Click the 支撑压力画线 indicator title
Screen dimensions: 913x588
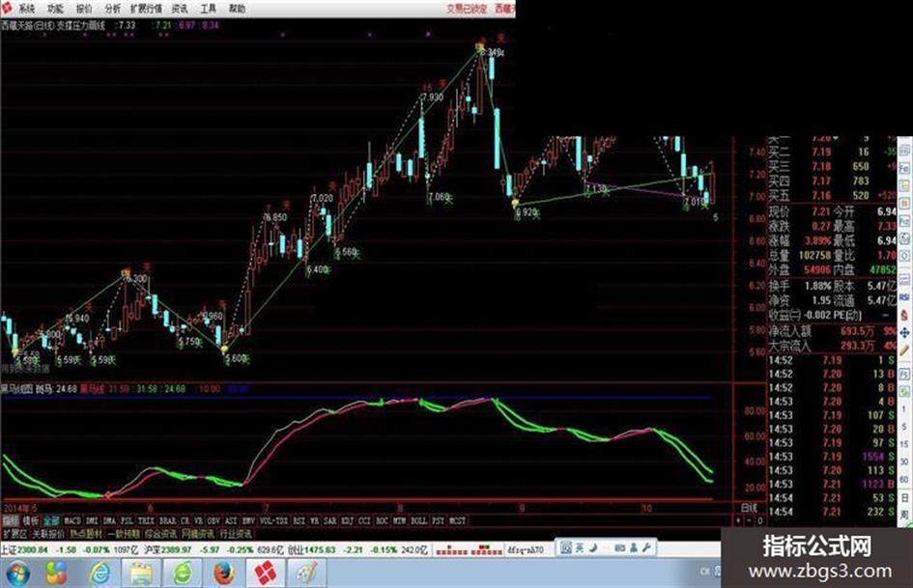tap(81, 25)
